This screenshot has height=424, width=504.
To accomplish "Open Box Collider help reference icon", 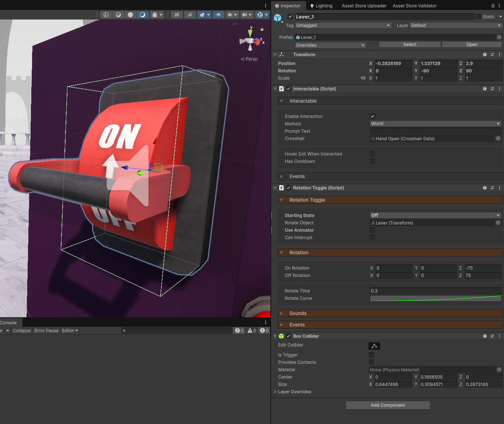I will (x=484, y=336).
